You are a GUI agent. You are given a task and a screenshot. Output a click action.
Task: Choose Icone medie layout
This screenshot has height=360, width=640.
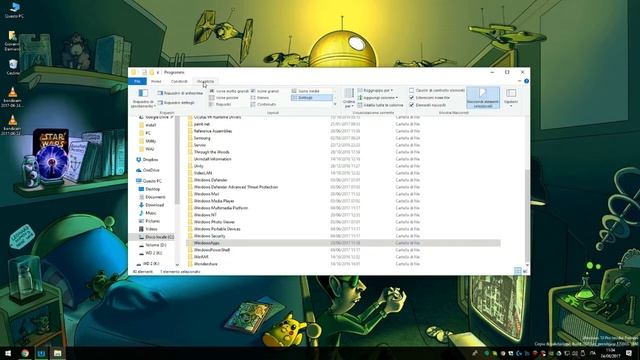pos(306,91)
